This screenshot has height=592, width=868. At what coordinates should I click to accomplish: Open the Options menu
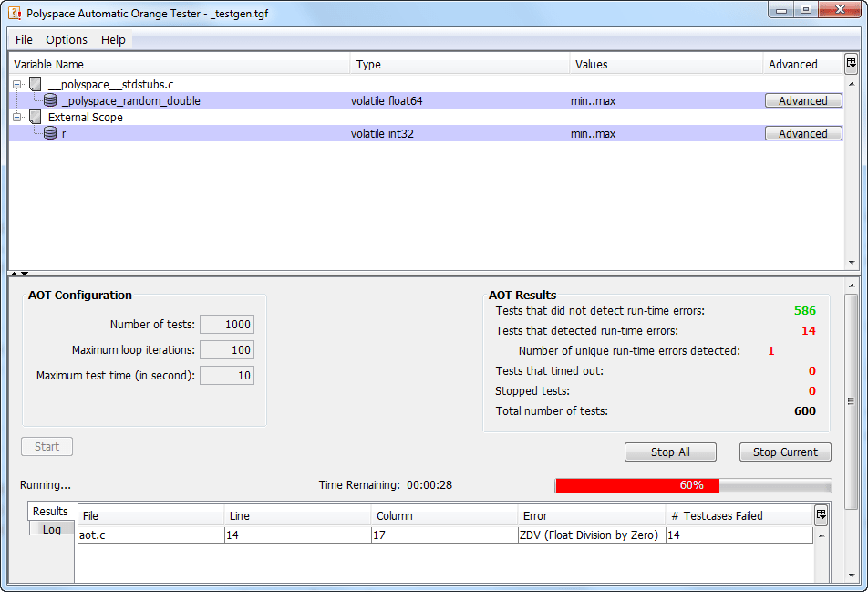[x=67, y=40]
